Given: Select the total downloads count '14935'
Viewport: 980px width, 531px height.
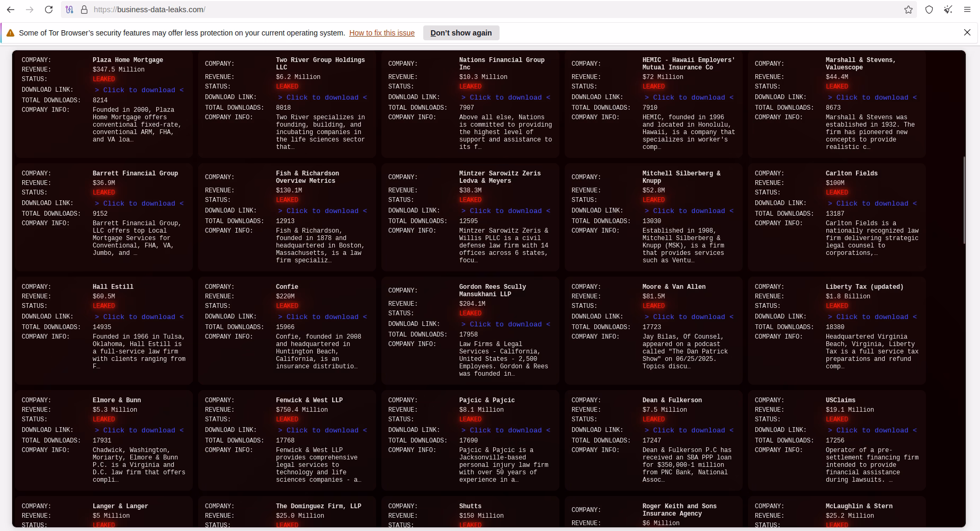Looking at the screenshot, I should click(102, 327).
